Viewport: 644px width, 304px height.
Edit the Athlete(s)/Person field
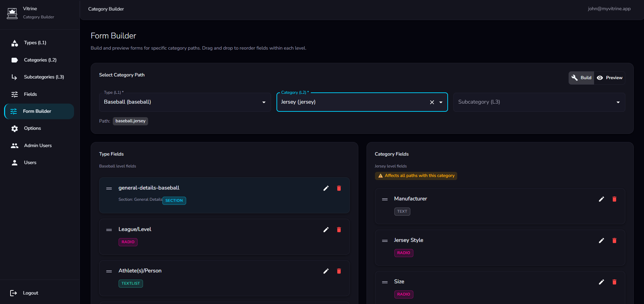click(326, 271)
